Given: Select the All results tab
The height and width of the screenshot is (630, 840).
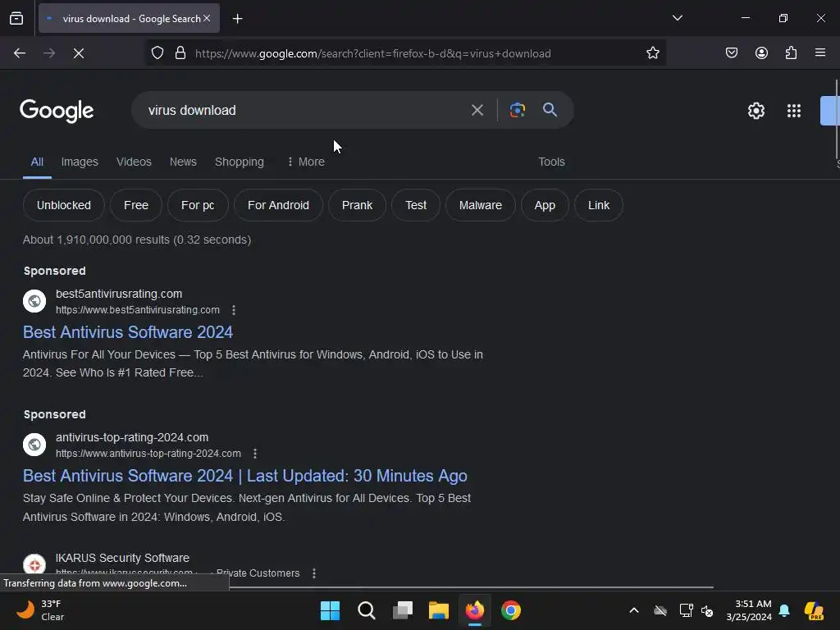Looking at the screenshot, I should coord(37,162).
